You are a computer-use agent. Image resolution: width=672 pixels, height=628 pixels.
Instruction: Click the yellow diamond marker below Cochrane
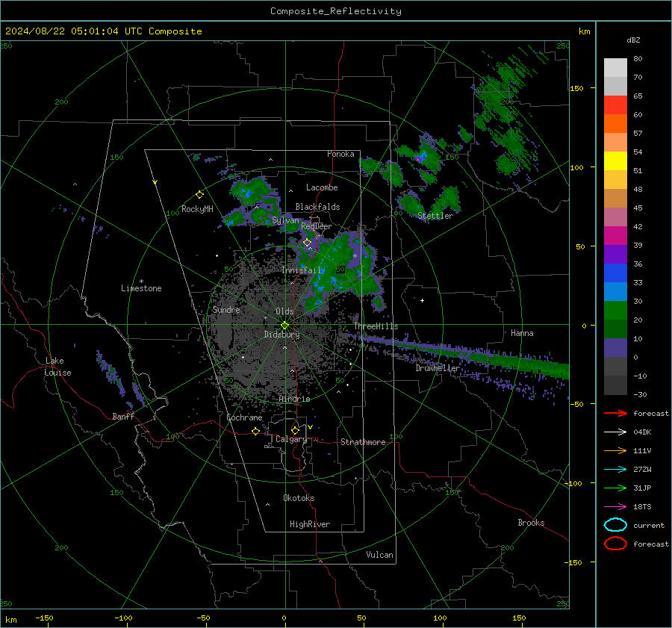click(256, 431)
